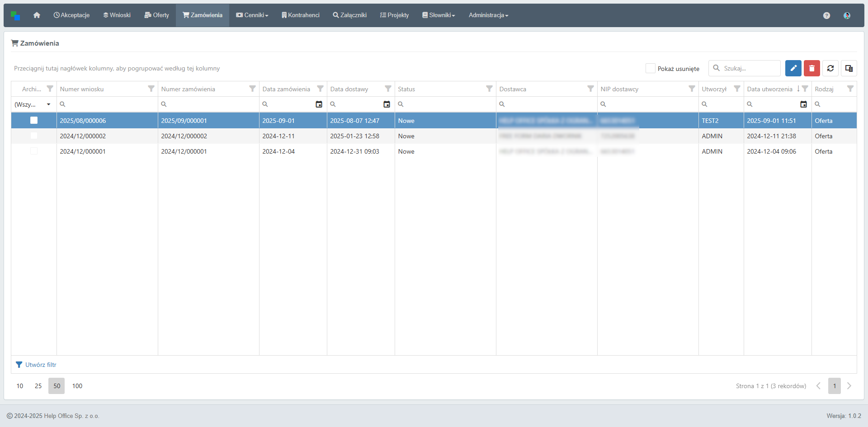Click the blue pencil edit button

[x=793, y=68]
